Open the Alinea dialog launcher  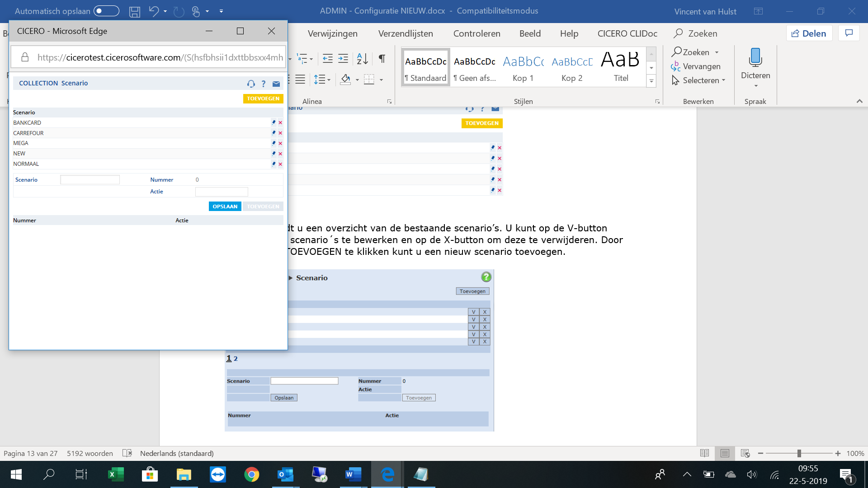(389, 102)
